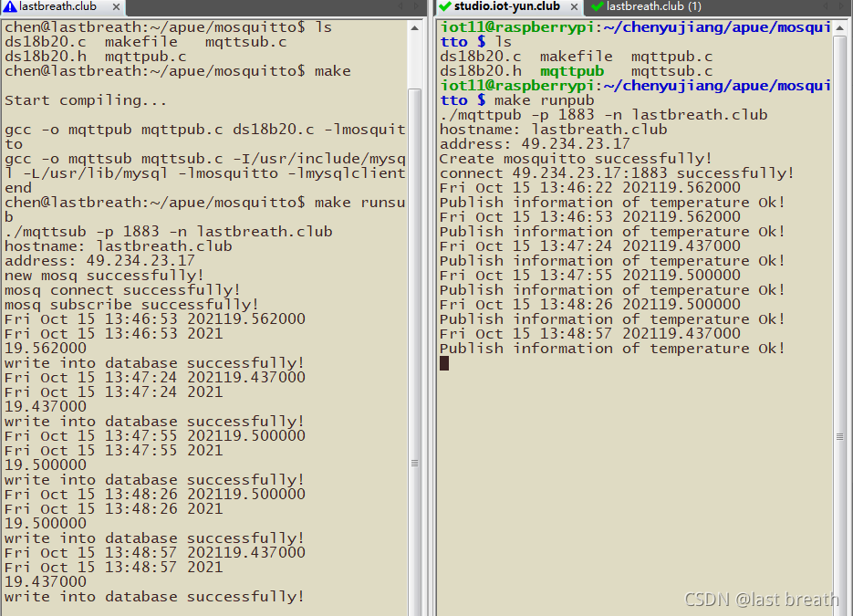This screenshot has height=616, width=853.
Task: Click green checkmark icon on studio.iot-yun.club tab
Action: (x=444, y=6)
